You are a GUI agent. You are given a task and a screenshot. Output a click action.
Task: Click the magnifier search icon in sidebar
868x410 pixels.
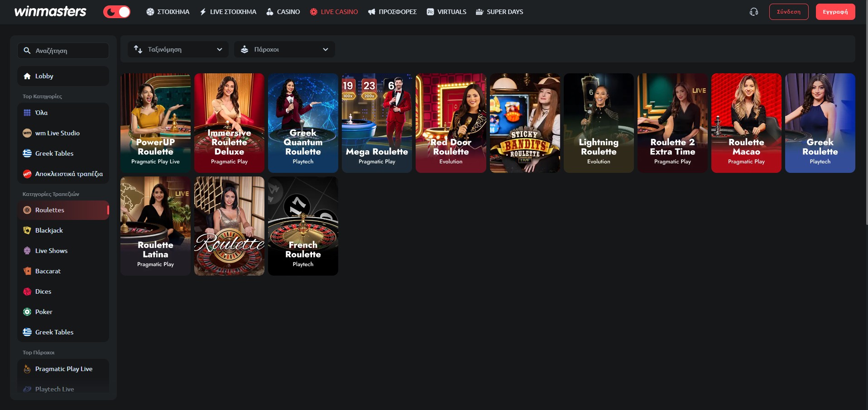[27, 51]
